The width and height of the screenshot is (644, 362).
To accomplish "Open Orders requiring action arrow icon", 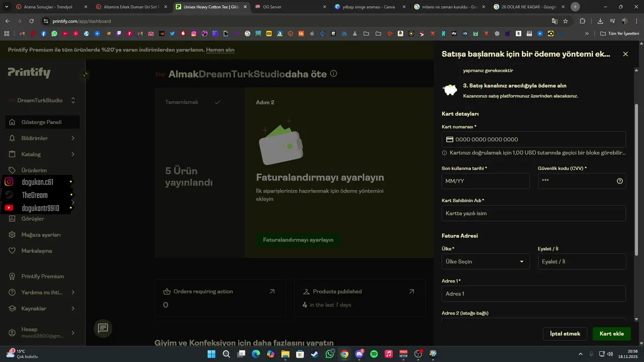I will coord(272,292).
